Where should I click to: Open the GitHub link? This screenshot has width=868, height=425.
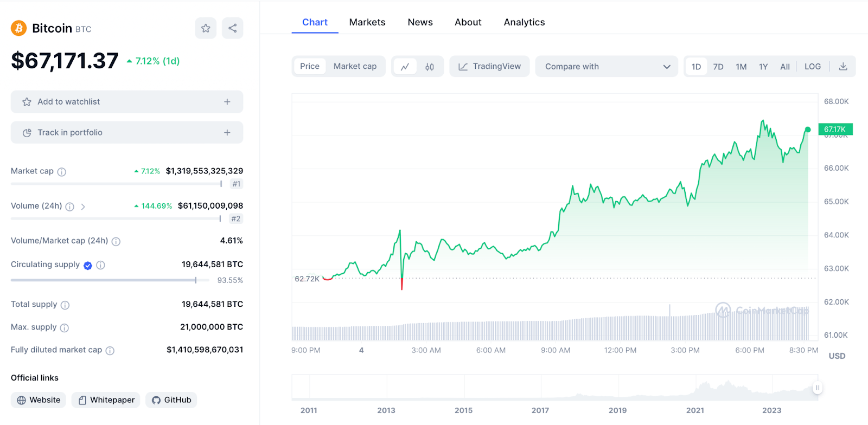click(x=171, y=400)
